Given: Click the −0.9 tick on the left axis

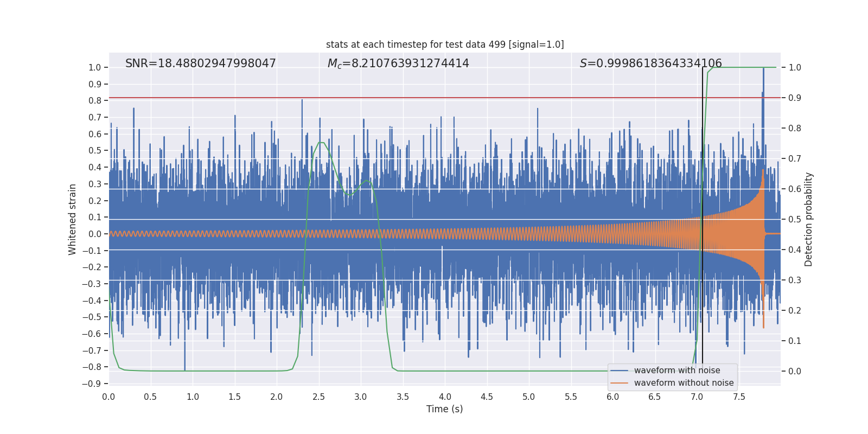Looking at the screenshot, I should (92, 384).
